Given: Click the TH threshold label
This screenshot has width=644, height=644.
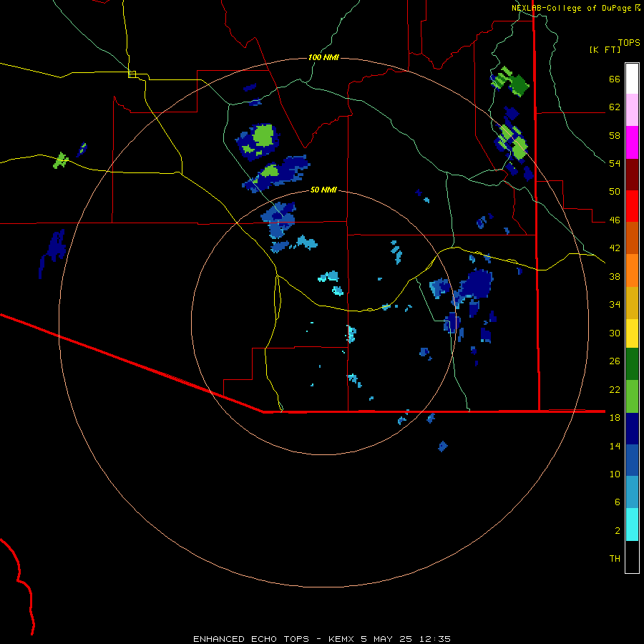Looking at the screenshot, I should pos(615,558).
